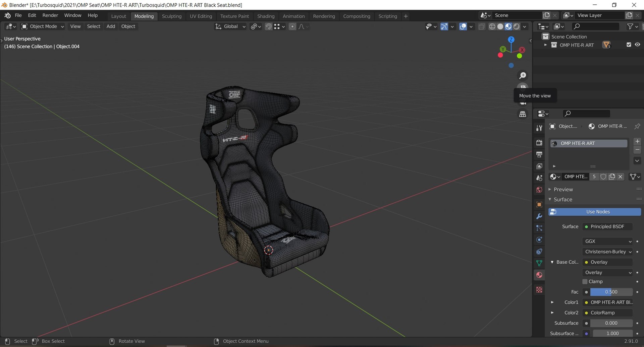Enable the Clamp checkbox
The image size is (644, 347).
[x=585, y=282]
